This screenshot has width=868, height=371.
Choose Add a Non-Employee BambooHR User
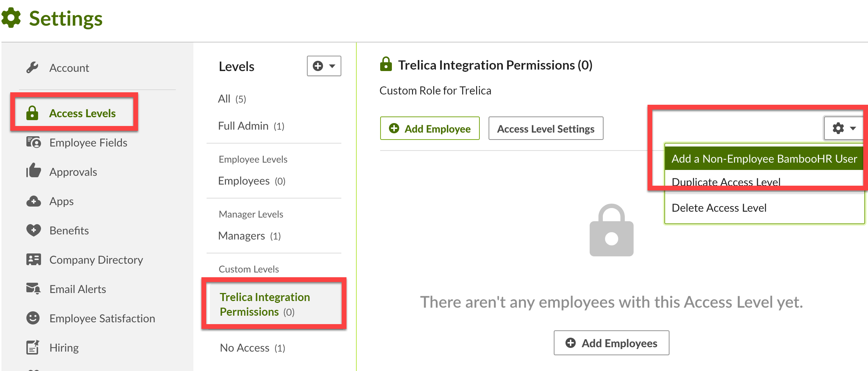764,158
